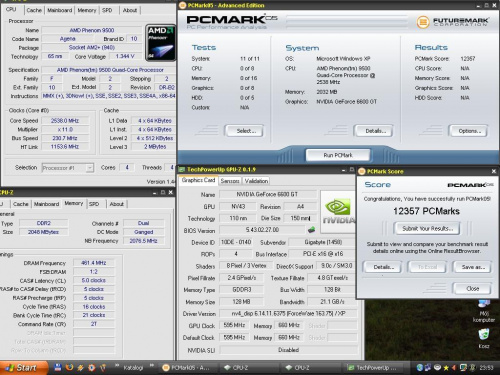Click the Bus Speed value 230.7 MHz

(x=65, y=138)
